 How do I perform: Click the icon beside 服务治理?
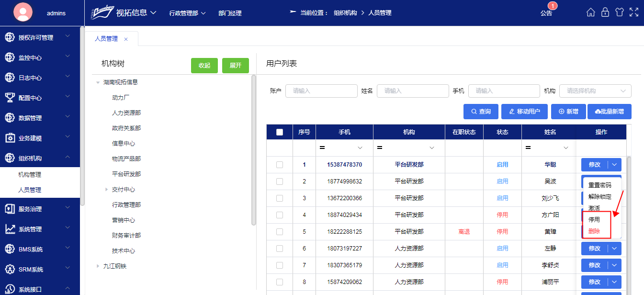tap(10, 209)
